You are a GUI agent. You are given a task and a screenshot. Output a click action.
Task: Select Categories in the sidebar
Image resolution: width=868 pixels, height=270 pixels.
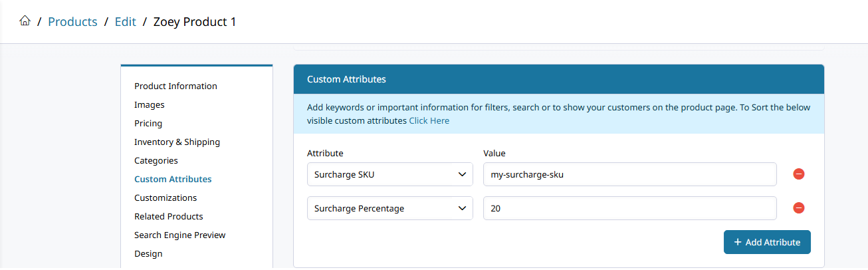[x=156, y=160]
